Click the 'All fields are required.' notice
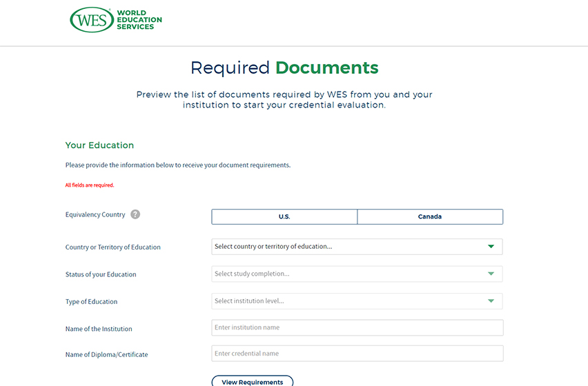Screen dimensions: 588x386 click(x=90, y=185)
